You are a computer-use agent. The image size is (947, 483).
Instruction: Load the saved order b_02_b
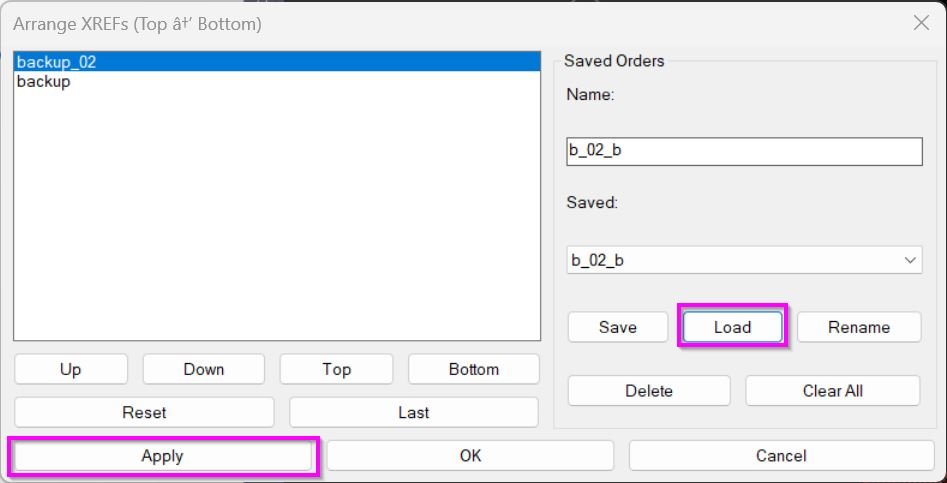(x=732, y=327)
